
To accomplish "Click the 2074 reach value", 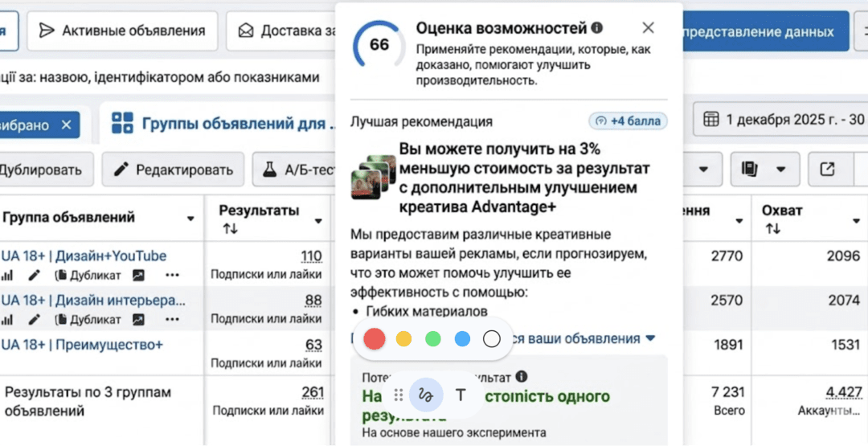I will click(844, 301).
